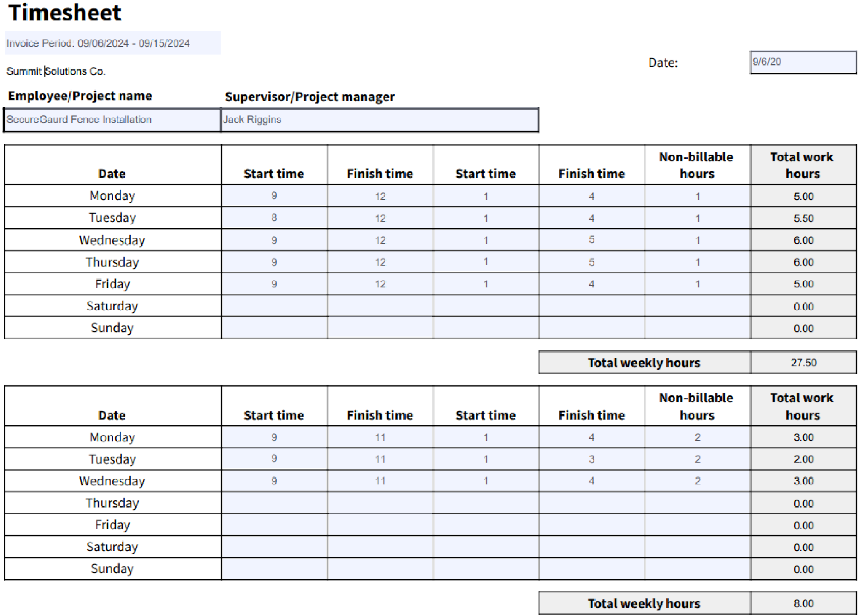859x616 pixels.
Task: Click second-table Wednesday non-billable hours showing 2
Action: point(697,481)
